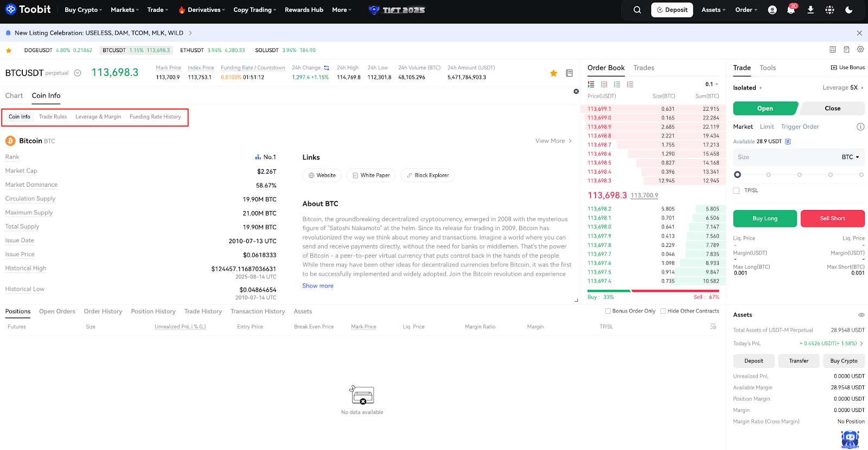Click the Sell Short button
This screenshot has height=450, width=868.
coord(833,218)
